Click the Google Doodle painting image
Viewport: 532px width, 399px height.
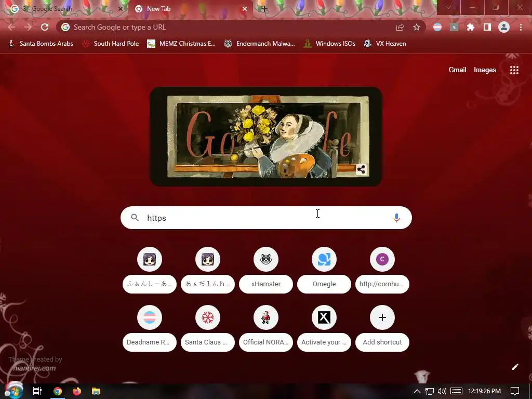[266, 137]
